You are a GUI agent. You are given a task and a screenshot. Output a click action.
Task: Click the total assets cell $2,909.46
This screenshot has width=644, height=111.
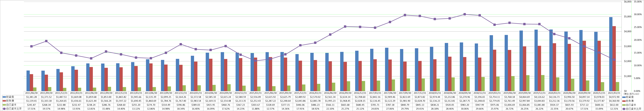click(x=390, y=97)
